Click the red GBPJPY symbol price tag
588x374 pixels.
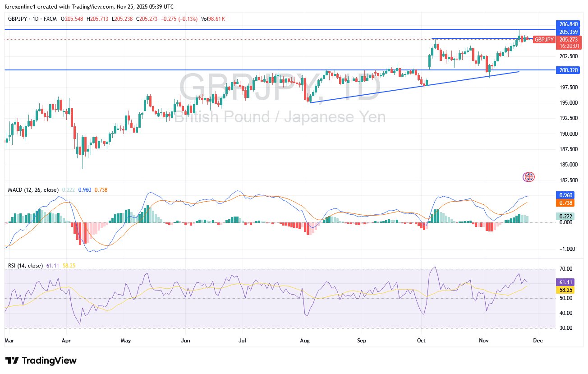(544, 40)
